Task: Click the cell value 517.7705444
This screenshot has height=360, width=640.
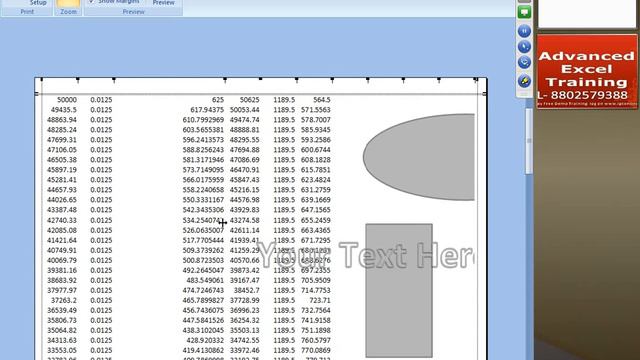Action: point(203,240)
